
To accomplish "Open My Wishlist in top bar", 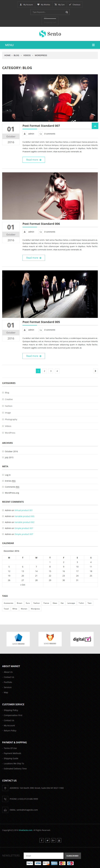I will pyautogui.click(x=44, y=5).
